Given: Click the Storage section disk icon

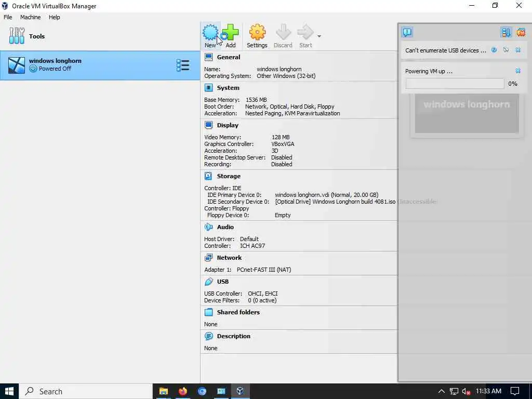Looking at the screenshot, I should 208,176.
